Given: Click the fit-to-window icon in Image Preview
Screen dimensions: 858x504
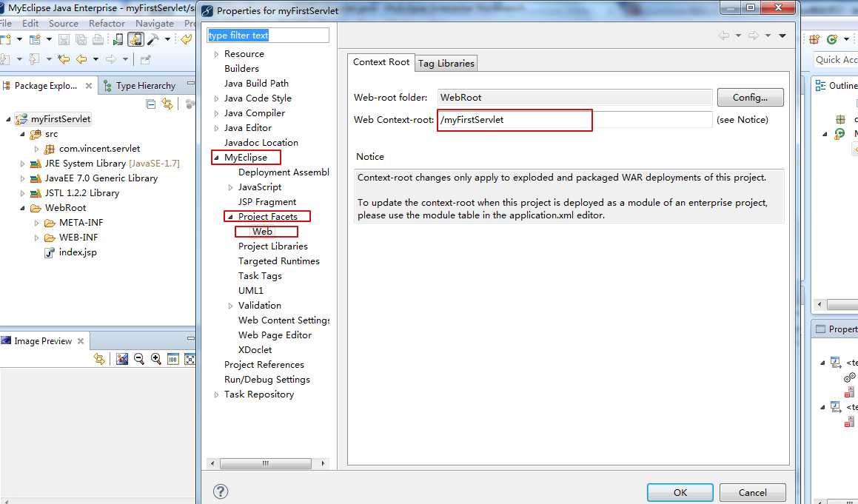Looking at the screenshot, I should pos(190,359).
